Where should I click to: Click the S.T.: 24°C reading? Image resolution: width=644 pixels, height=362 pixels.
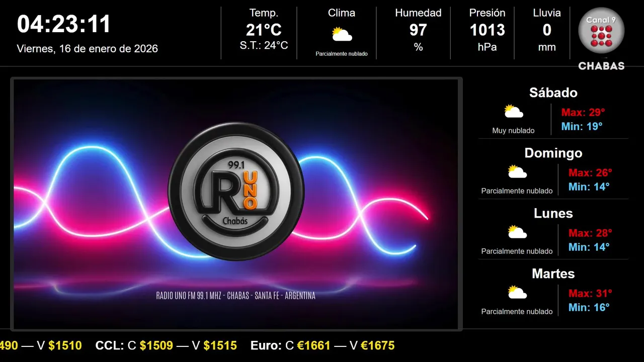pyautogui.click(x=264, y=46)
